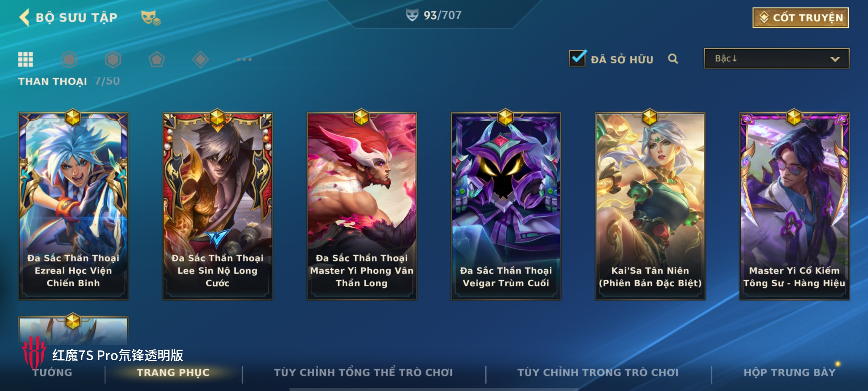Show more rarity filters via three dots
Viewport: 868px width, 391px height.
pyautogui.click(x=244, y=59)
